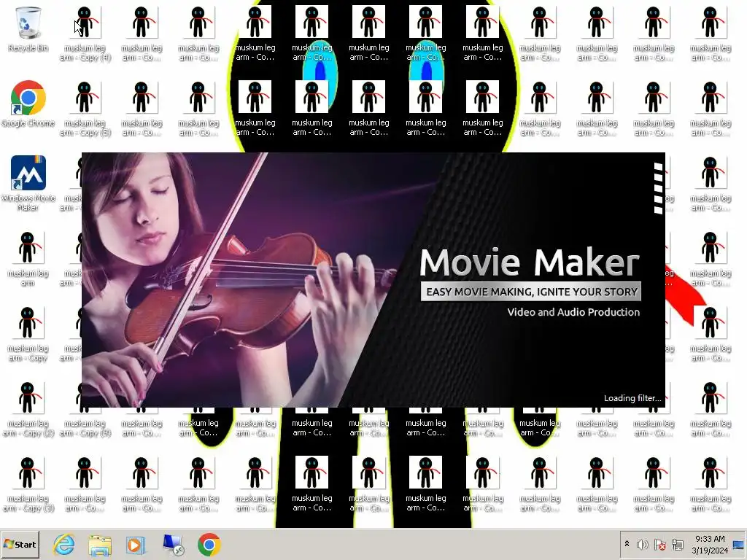Select the 'muskum leg arm' file without Copy suffix
The width and height of the screenshot is (747, 560).
point(28,259)
